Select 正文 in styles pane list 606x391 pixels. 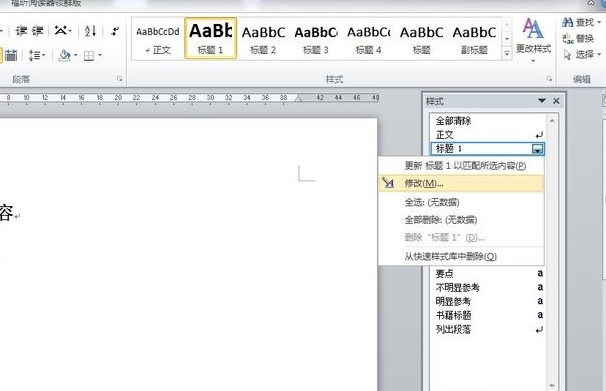coord(487,135)
